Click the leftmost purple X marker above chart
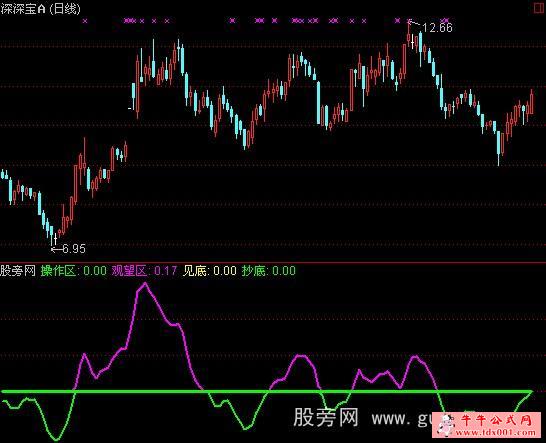Image resolution: width=546 pixels, height=443 pixels. click(85, 21)
